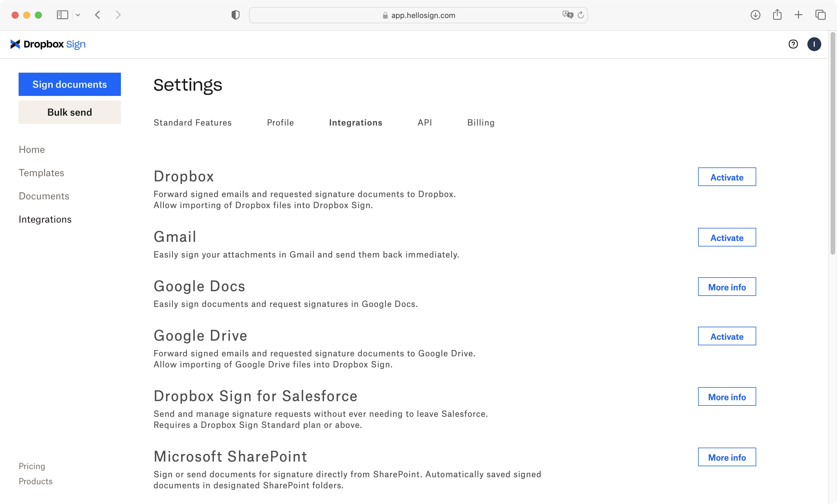Image resolution: width=837 pixels, height=504 pixels.
Task: Reload the page with the refresh icon
Action: (581, 15)
